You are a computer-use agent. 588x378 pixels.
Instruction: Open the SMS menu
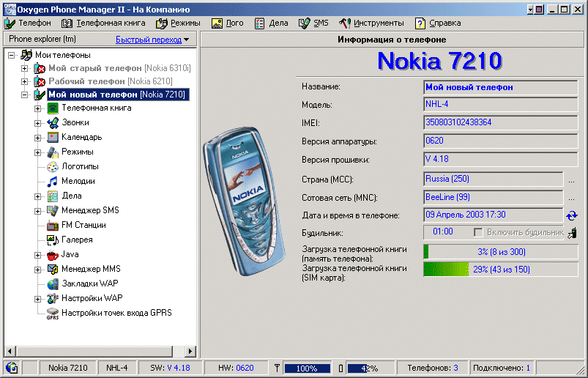tap(313, 23)
